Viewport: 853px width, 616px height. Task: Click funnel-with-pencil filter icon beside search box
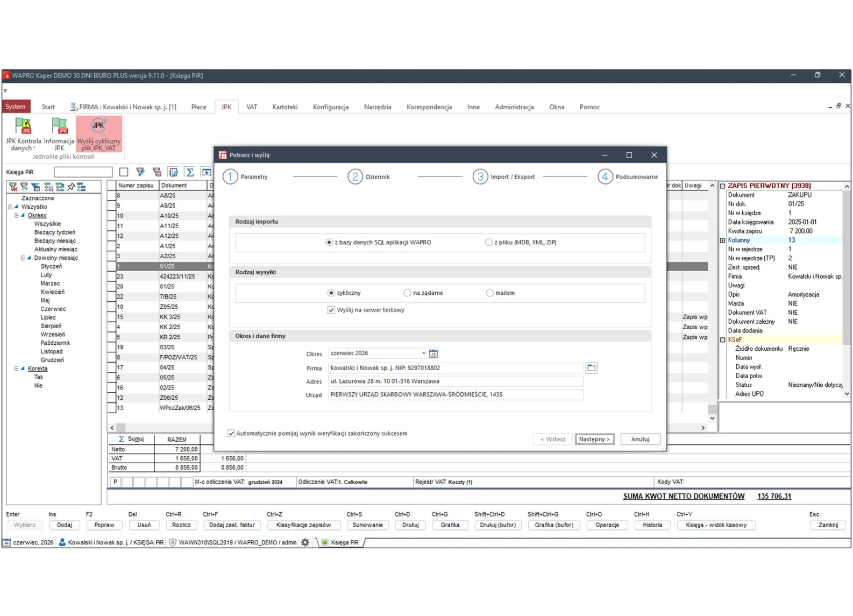(140, 172)
